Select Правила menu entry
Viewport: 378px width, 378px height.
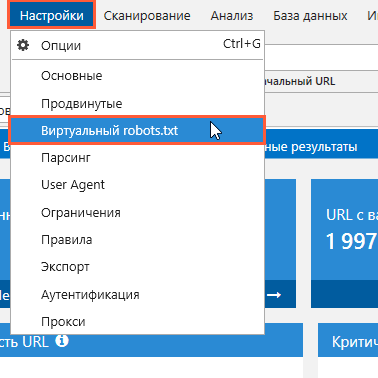137,240
